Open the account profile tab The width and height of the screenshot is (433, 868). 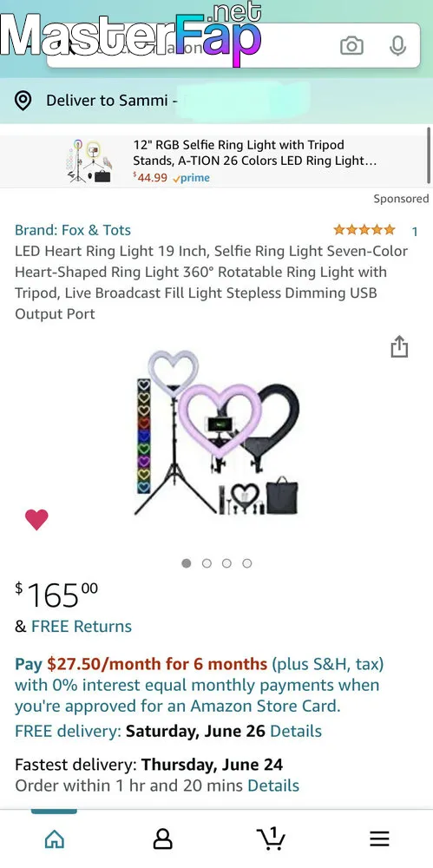coord(163,839)
